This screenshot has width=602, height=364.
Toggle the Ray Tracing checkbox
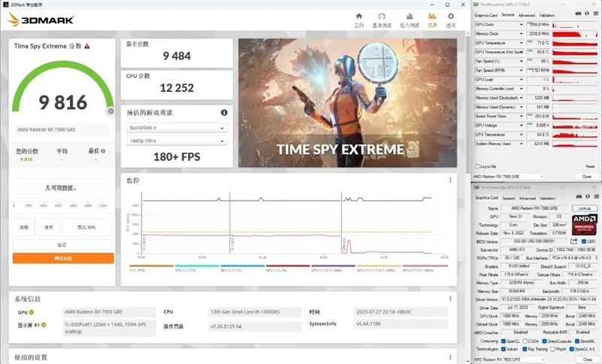(x=524, y=349)
